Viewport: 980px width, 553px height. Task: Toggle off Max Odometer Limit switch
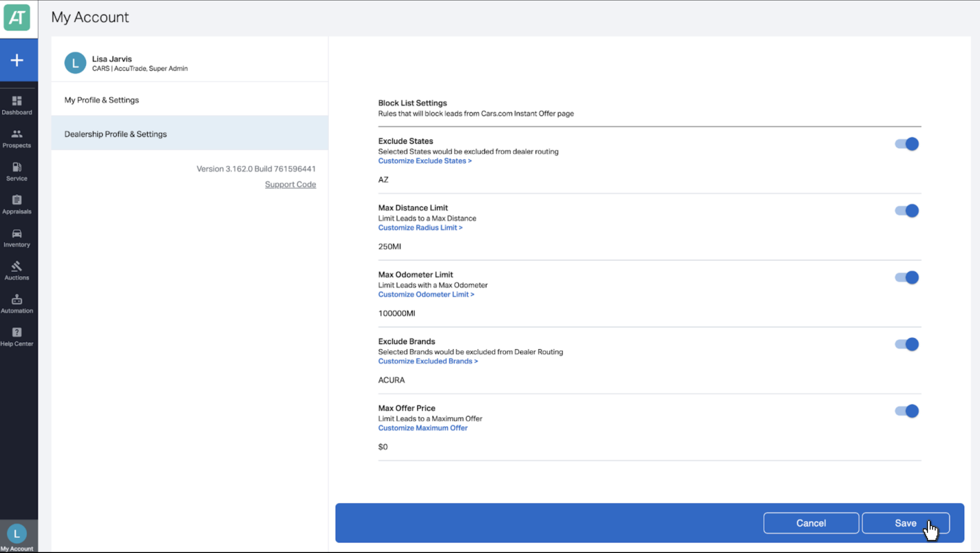(x=906, y=278)
